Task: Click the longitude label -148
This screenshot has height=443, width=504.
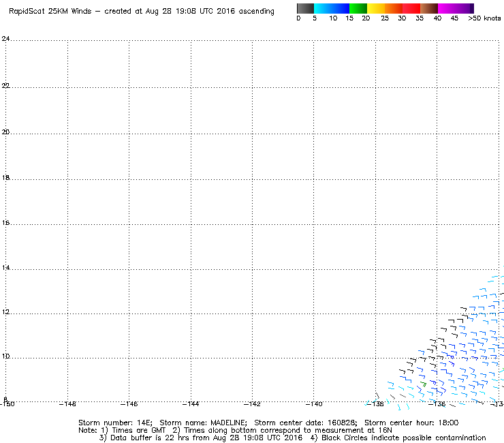Action: point(67,404)
